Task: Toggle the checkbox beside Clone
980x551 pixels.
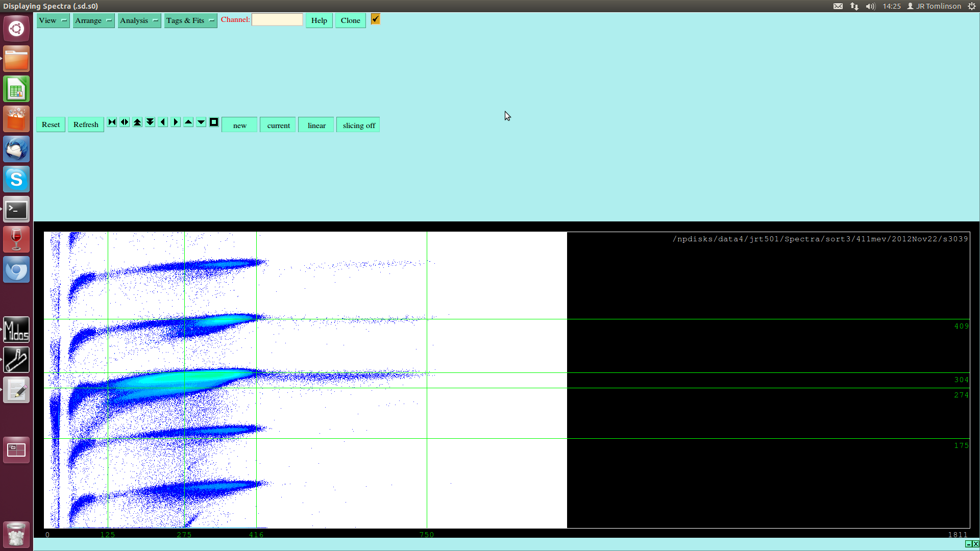Action: coord(375,19)
